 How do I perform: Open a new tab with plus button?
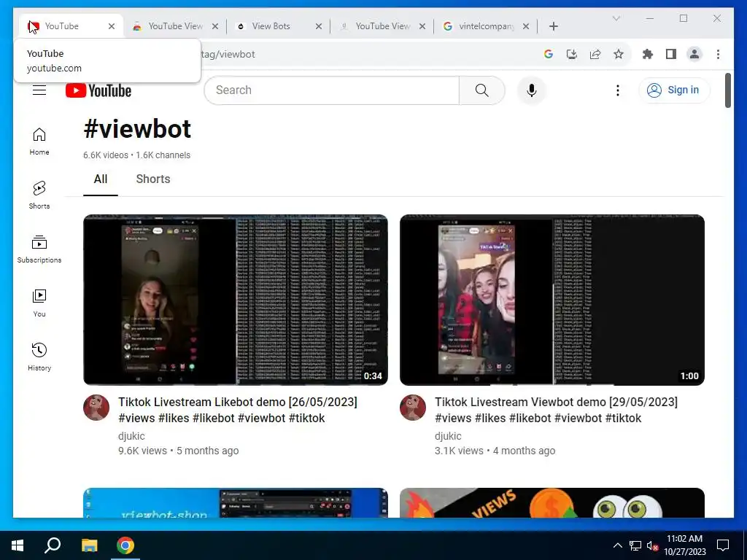(x=553, y=26)
